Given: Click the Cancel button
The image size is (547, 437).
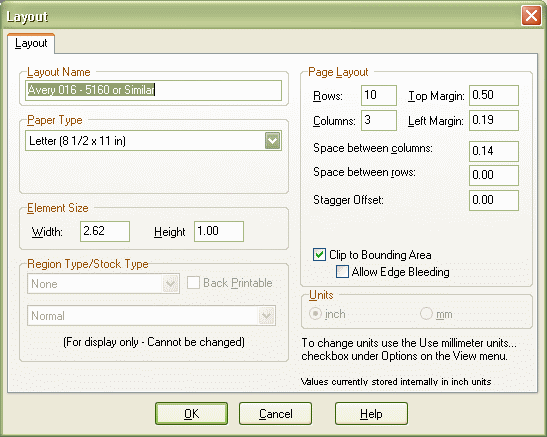Looking at the screenshot, I should coord(275,414).
